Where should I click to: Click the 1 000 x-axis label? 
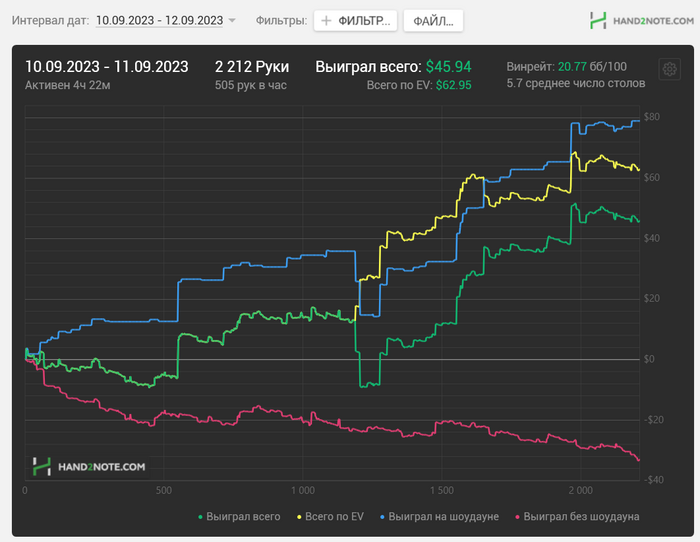303,490
